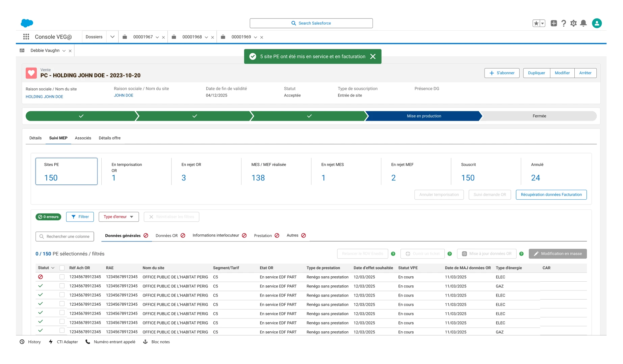623x364 pixels.
Task: Open the HOLDING JOHN DOE link
Action: click(44, 96)
